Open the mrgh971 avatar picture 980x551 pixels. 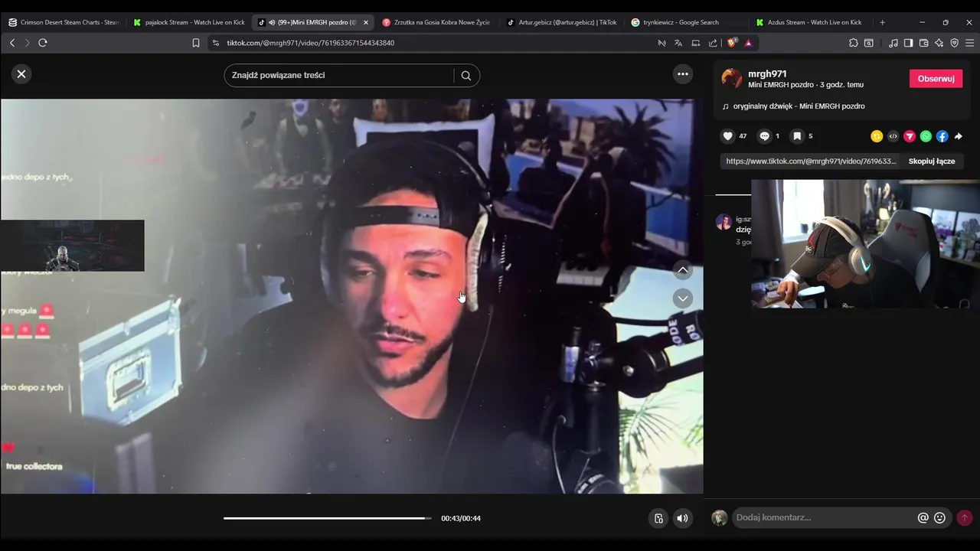pyautogui.click(x=732, y=79)
